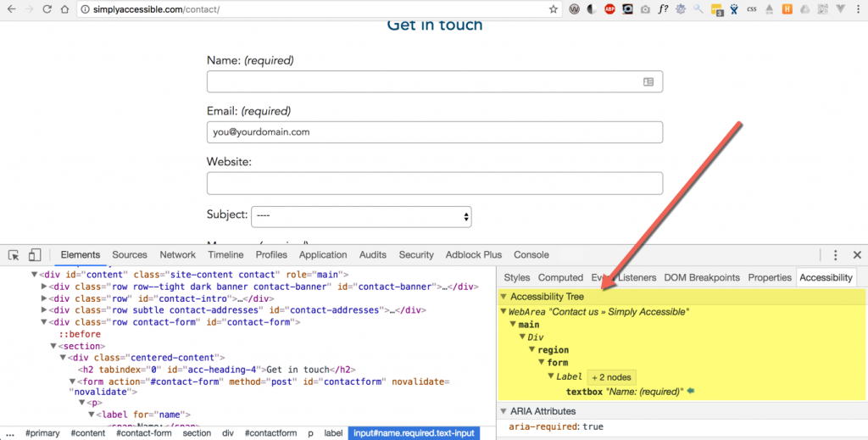Open the DevTools customize three-dot menu
The height and width of the screenshot is (440, 868).
[835, 254]
